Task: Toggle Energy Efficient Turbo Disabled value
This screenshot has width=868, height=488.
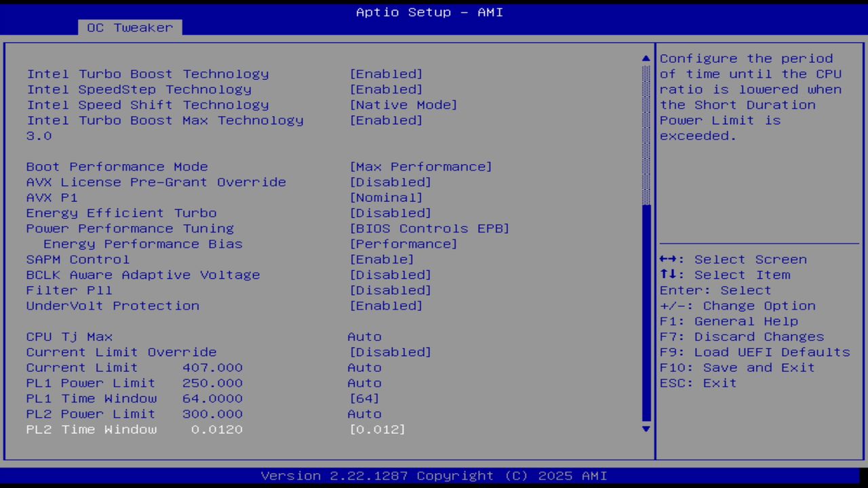Action: pyautogui.click(x=390, y=213)
